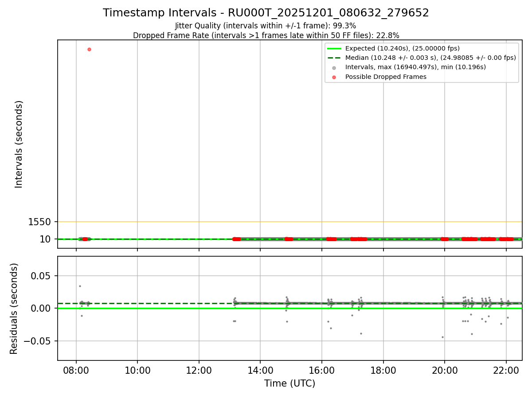Click the 08:00 x-axis tick label
Screen dimensions: 532x399
coord(76,370)
